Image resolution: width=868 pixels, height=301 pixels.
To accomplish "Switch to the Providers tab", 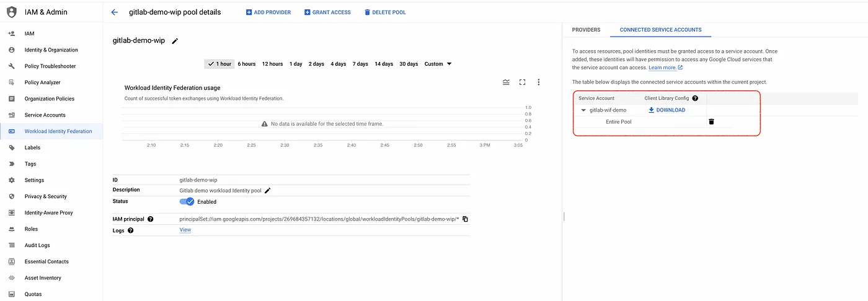I will click(586, 30).
